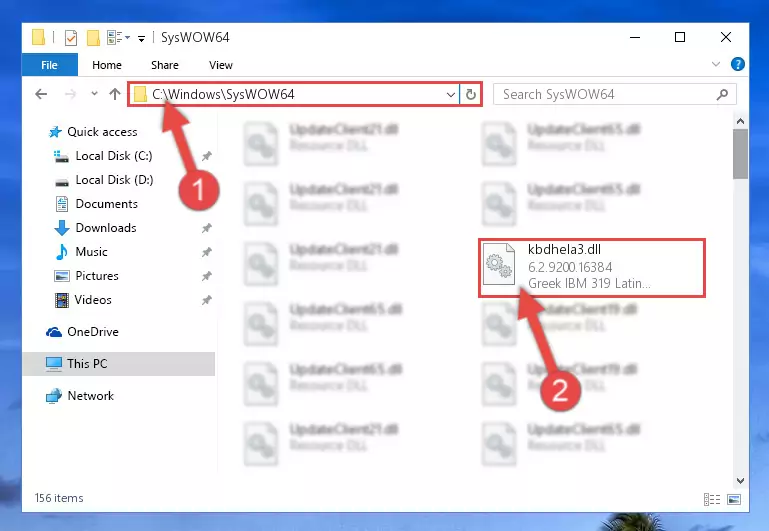The height and width of the screenshot is (531, 769).
Task: Open the File ribbon tab
Action: click(x=50, y=65)
